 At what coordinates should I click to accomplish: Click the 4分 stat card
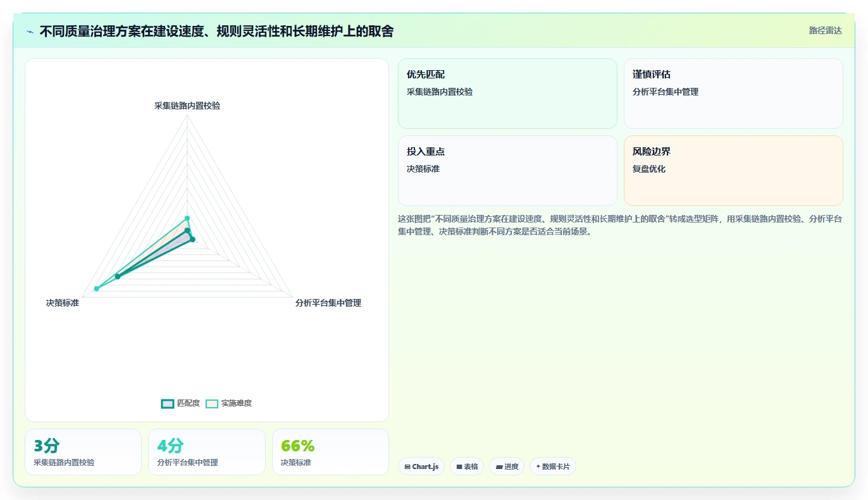(x=207, y=452)
